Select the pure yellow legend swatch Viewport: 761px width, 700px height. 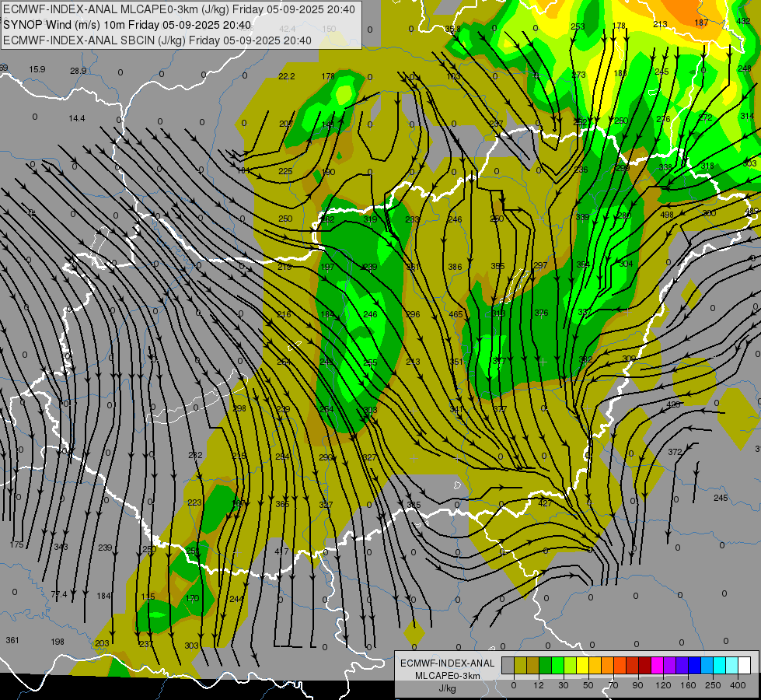(582, 666)
